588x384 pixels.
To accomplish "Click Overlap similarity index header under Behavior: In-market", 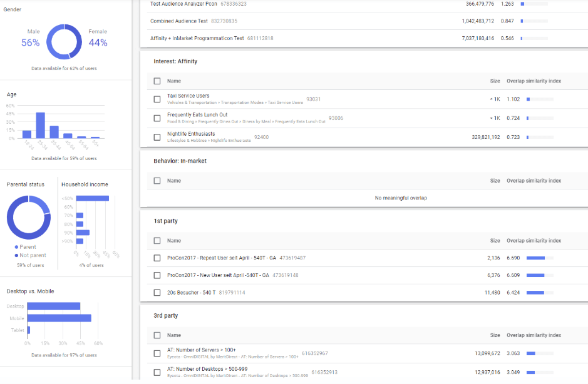I will coord(534,181).
